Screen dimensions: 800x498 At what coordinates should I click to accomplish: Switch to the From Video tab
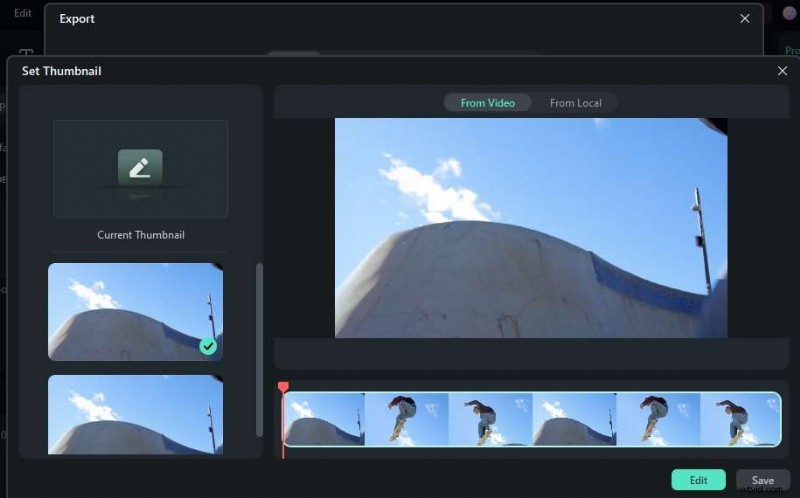coord(487,103)
